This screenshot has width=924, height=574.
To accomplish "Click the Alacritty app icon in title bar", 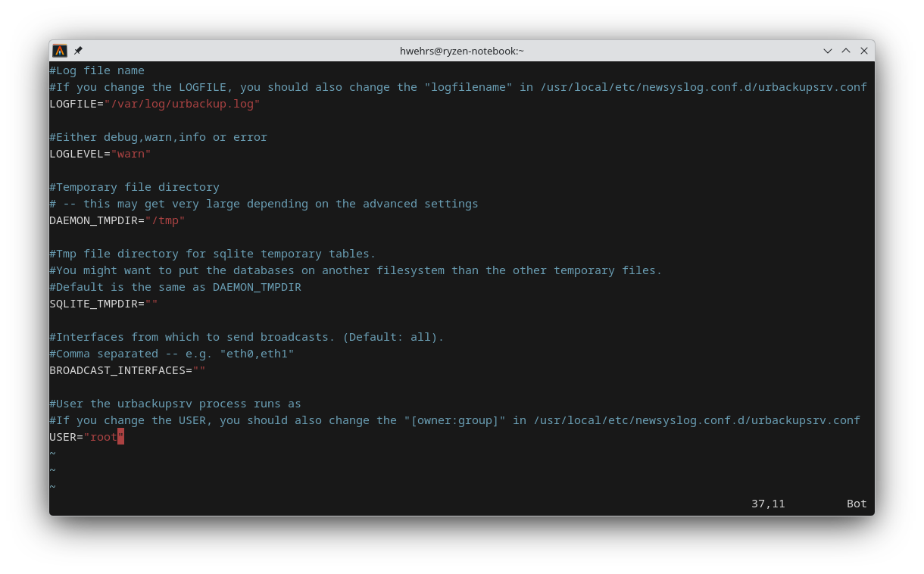I will (60, 51).
